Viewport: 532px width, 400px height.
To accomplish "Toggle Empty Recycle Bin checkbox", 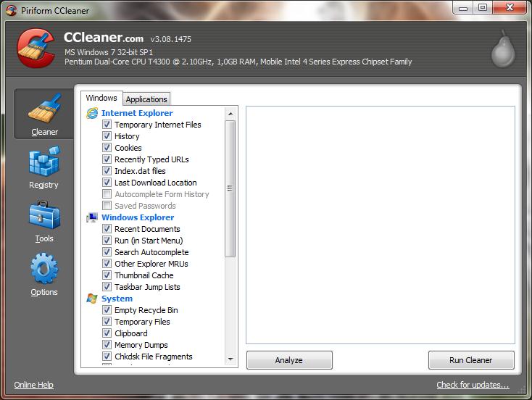I will [107, 310].
